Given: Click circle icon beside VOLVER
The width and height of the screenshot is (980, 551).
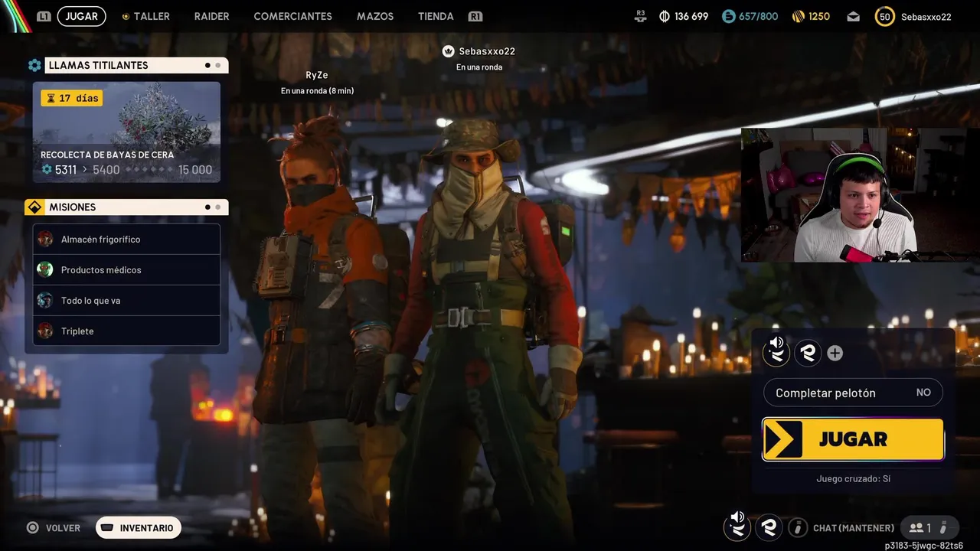Looking at the screenshot, I should point(33,527).
